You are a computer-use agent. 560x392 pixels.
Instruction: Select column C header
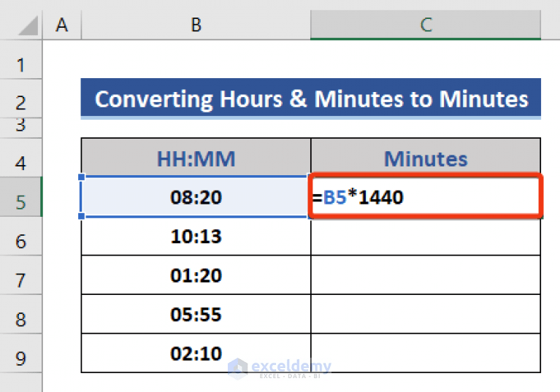click(x=426, y=25)
